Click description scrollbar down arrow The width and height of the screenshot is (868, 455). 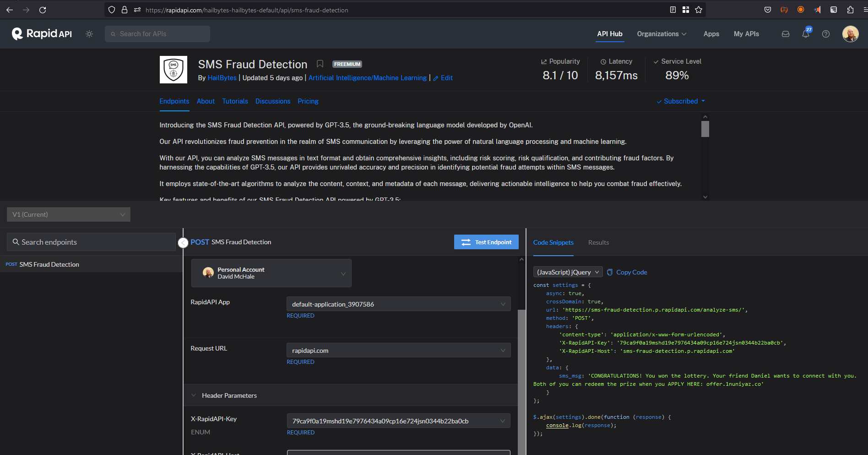pos(705,197)
